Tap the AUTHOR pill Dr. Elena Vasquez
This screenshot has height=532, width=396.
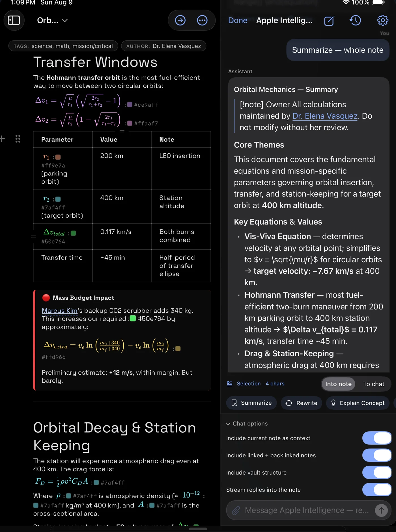tap(163, 46)
